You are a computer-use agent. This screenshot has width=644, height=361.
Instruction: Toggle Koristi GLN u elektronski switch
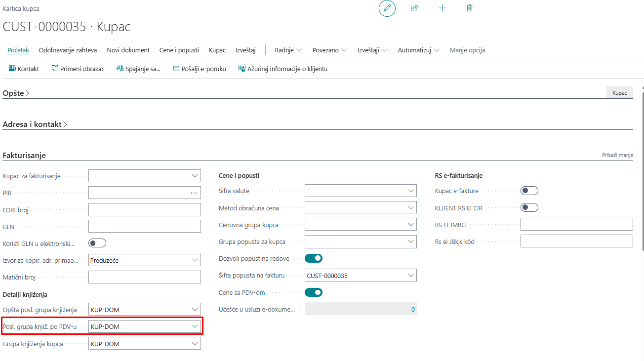pyautogui.click(x=97, y=243)
